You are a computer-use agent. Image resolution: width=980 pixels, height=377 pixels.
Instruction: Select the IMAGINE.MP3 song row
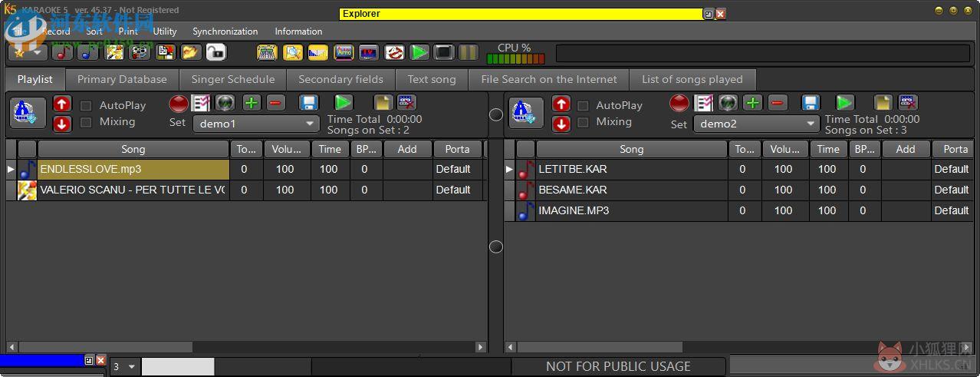pos(742,210)
